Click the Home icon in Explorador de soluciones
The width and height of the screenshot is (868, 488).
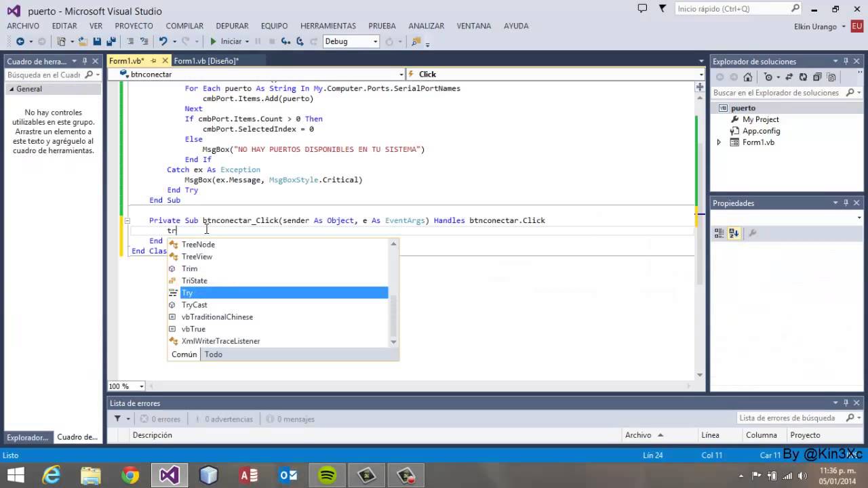pyautogui.click(x=748, y=77)
